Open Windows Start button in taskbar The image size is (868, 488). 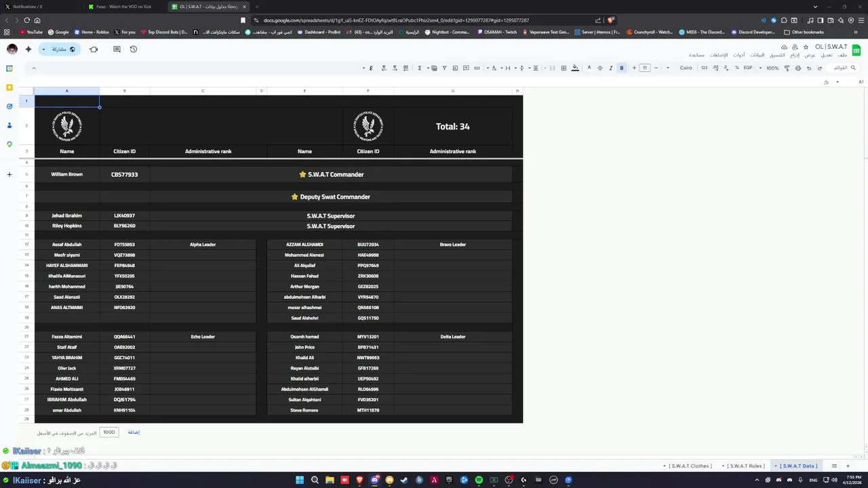click(300, 480)
